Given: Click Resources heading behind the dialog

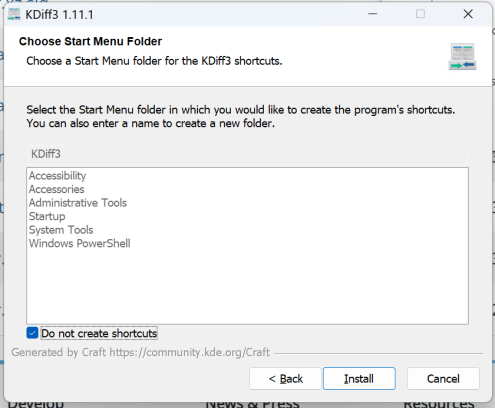Looking at the screenshot, I should (x=439, y=404).
